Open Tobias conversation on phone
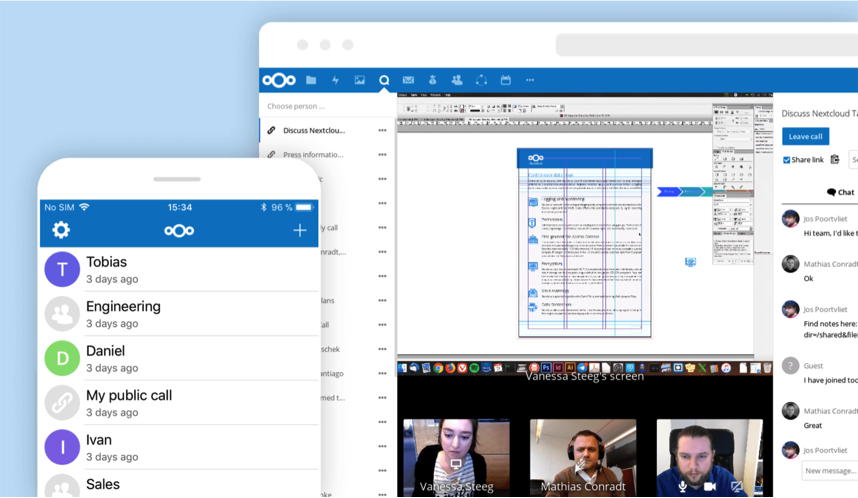This screenshot has width=858, height=498. point(179,269)
